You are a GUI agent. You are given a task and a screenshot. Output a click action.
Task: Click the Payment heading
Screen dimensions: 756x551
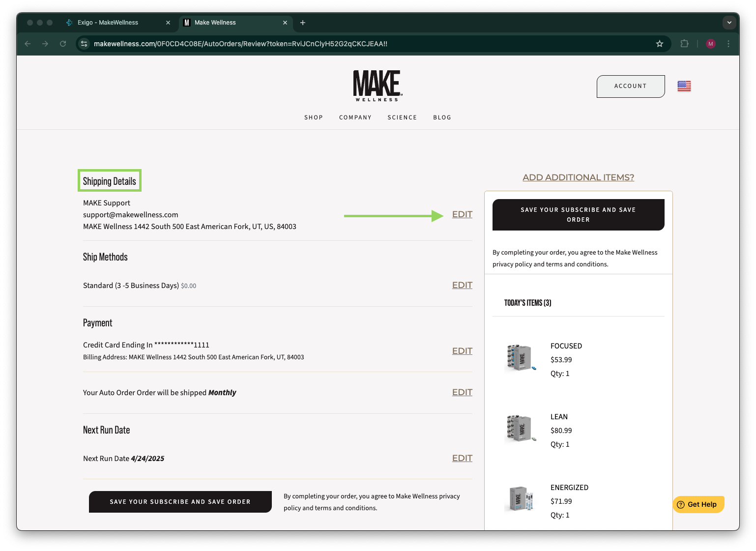tap(98, 323)
